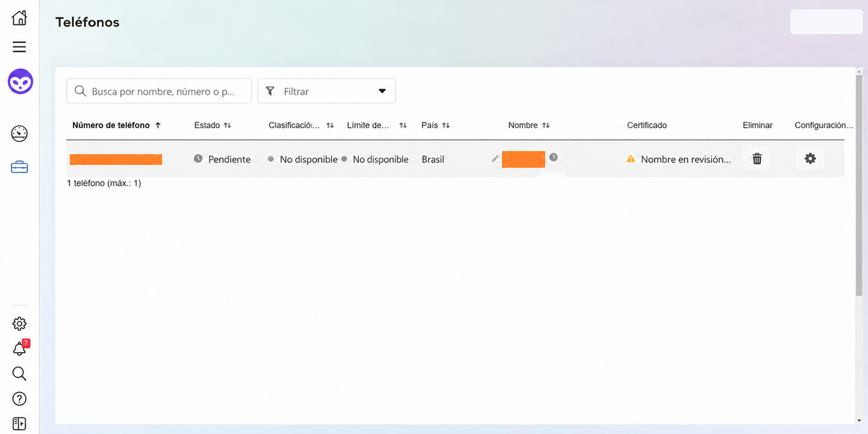Open the dashboard gauge icon
868x434 pixels.
(x=20, y=133)
